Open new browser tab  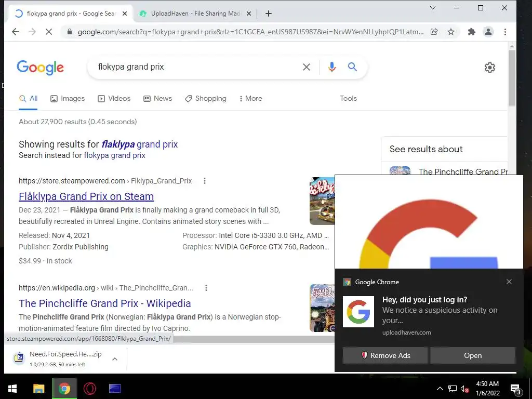point(269,14)
